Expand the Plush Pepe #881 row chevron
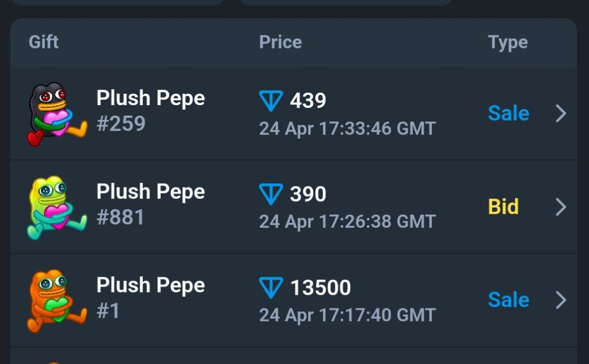The width and height of the screenshot is (589, 364). 561,207
